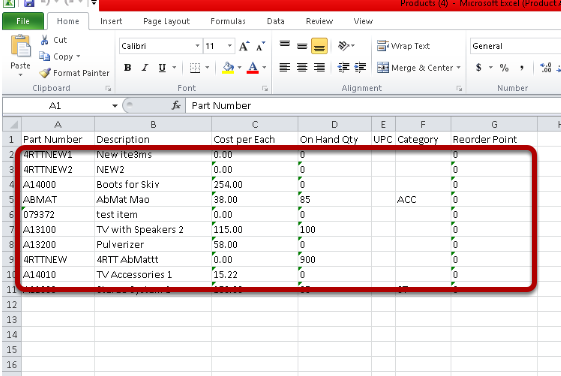Switch to the Data tab

(x=275, y=21)
